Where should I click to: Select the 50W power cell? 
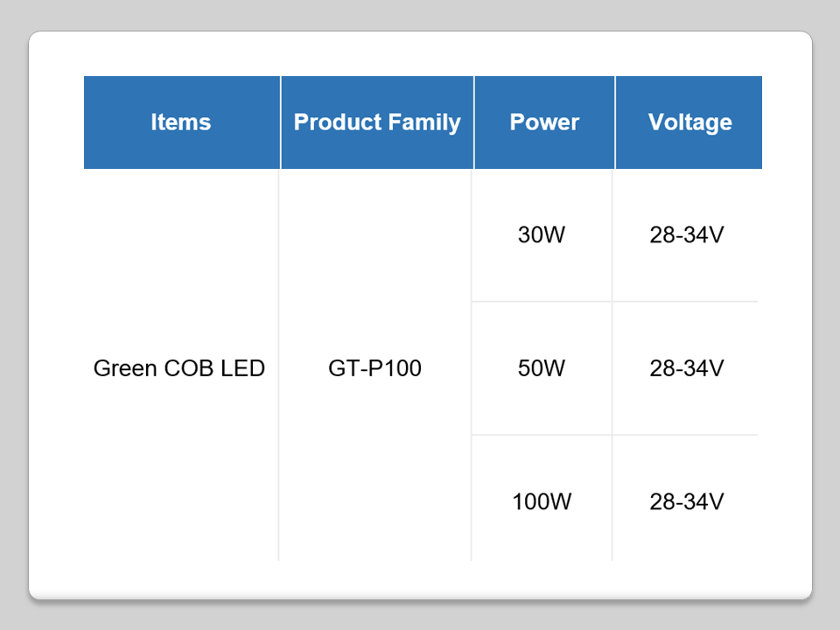click(542, 368)
